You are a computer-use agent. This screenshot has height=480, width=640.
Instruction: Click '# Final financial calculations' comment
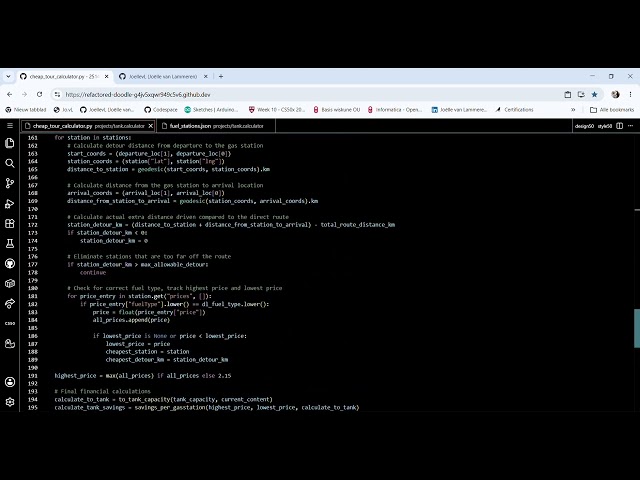pyautogui.click(x=102, y=391)
